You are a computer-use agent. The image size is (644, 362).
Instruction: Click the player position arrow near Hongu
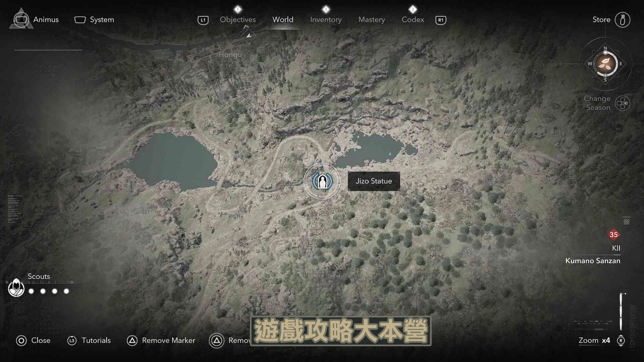point(249,35)
